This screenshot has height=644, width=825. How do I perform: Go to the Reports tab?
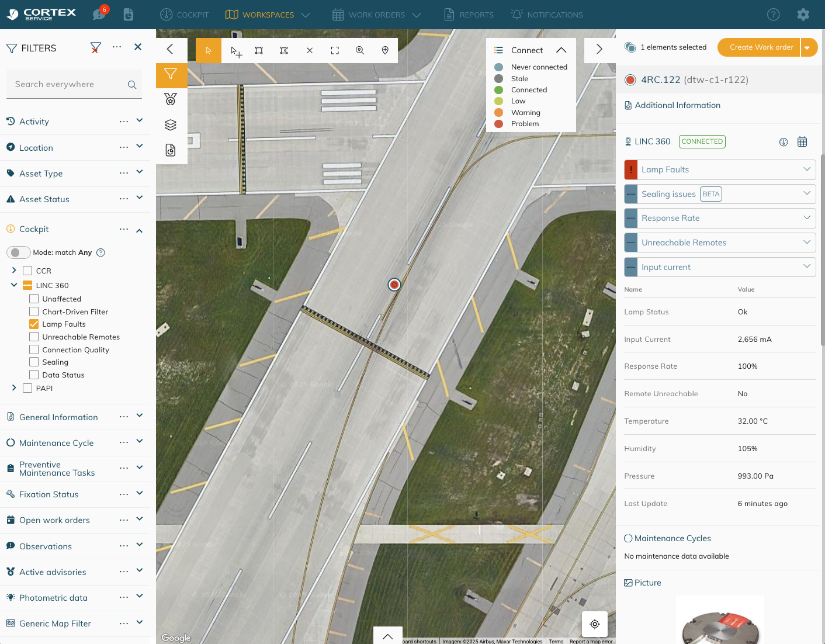click(469, 15)
